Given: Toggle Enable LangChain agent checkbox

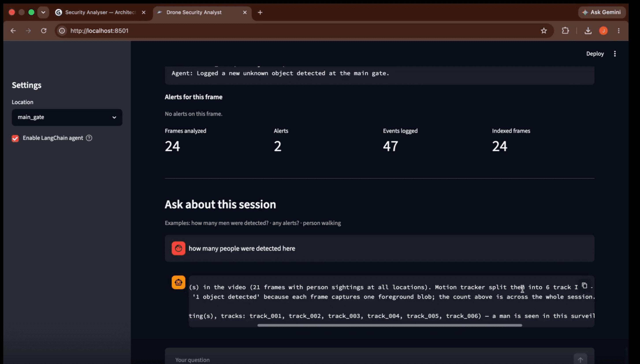Looking at the screenshot, I should (x=15, y=138).
